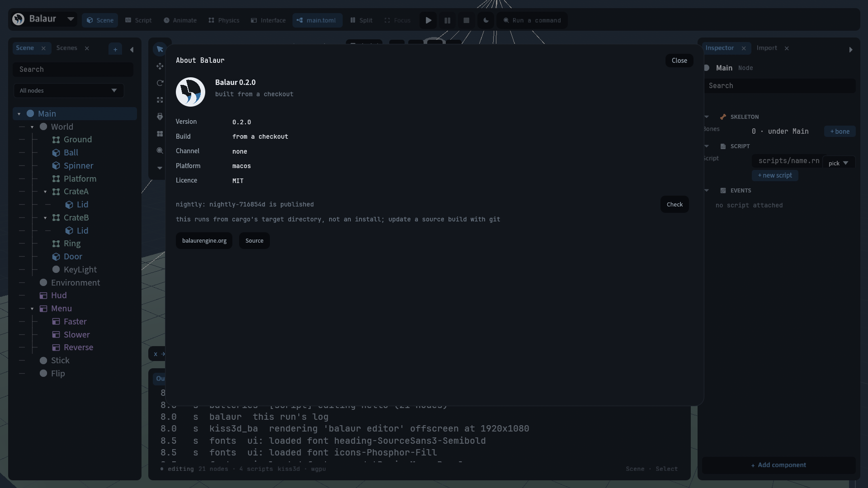Click the Hud interface node icon
The image size is (868, 488).
43,296
